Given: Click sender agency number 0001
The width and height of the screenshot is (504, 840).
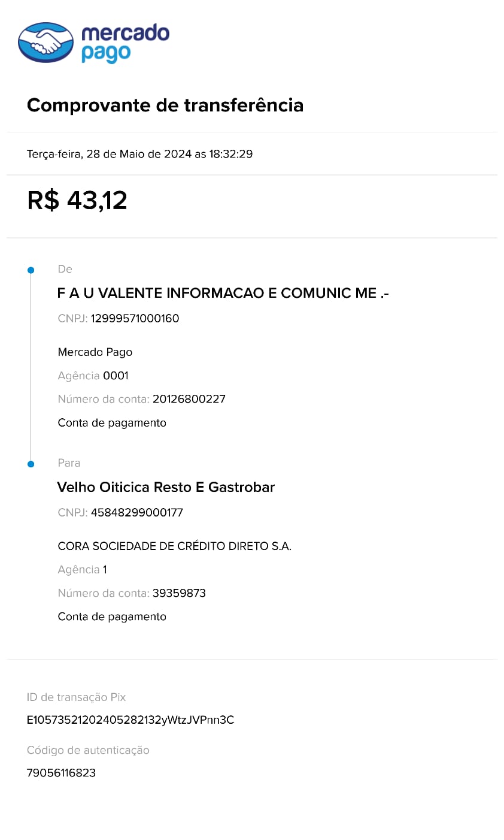Looking at the screenshot, I should pyautogui.click(x=116, y=376).
